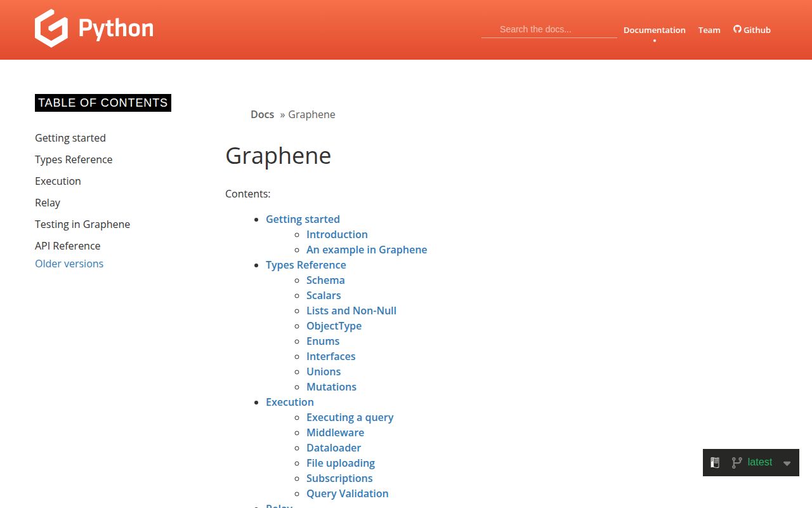Click the branch icon beside latest
The height and width of the screenshot is (508, 812).
pos(737,463)
